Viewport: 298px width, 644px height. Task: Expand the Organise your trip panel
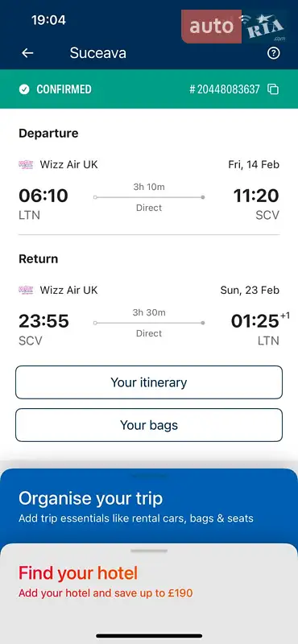[149, 506]
